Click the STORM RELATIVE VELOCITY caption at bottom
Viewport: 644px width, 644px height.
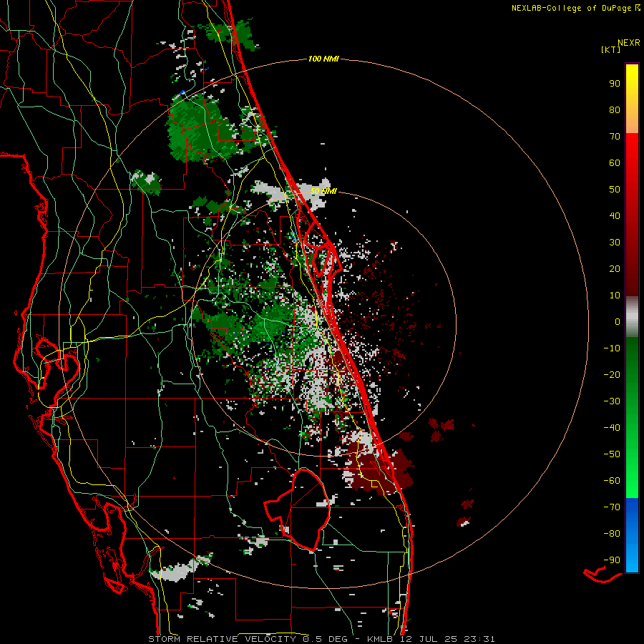click(222, 639)
